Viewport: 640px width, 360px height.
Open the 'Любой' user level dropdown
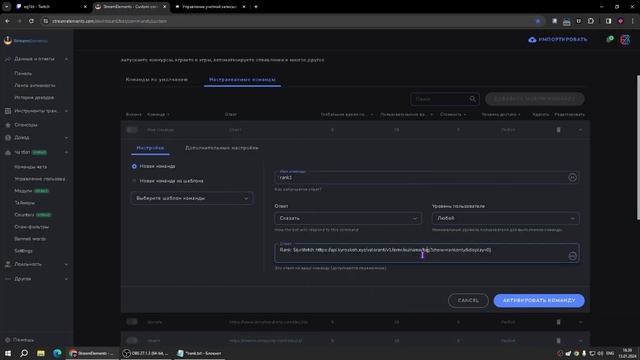click(505, 218)
